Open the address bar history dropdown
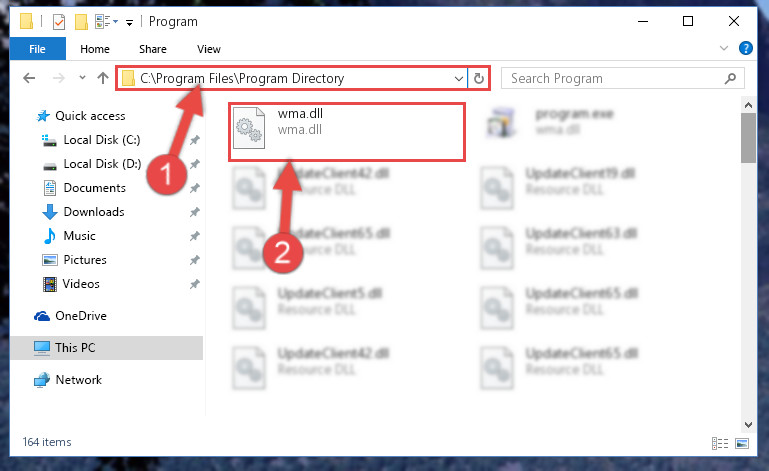Image resolution: width=769 pixels, height=471 pixels. click(459, 78)
